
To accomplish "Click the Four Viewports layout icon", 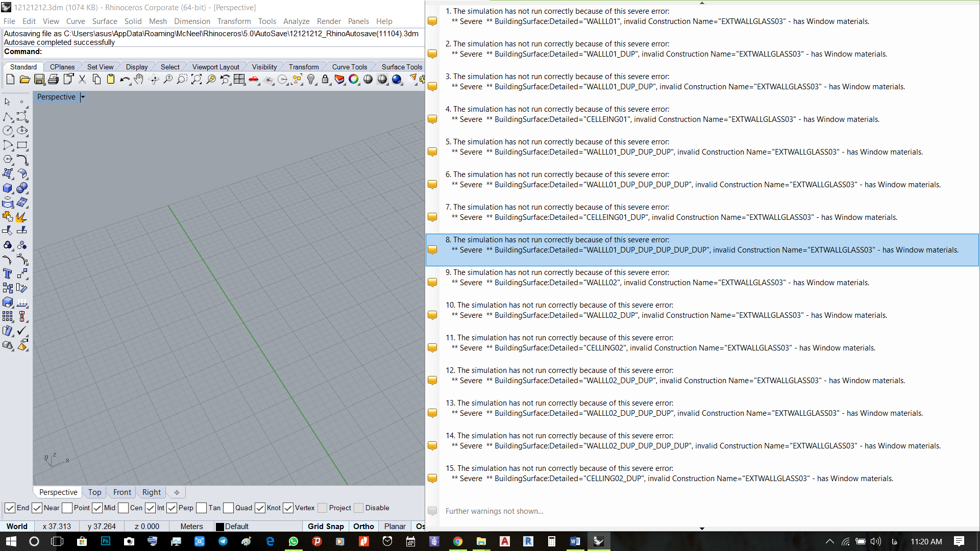I will pyautogui.click(x=239, y=79).
